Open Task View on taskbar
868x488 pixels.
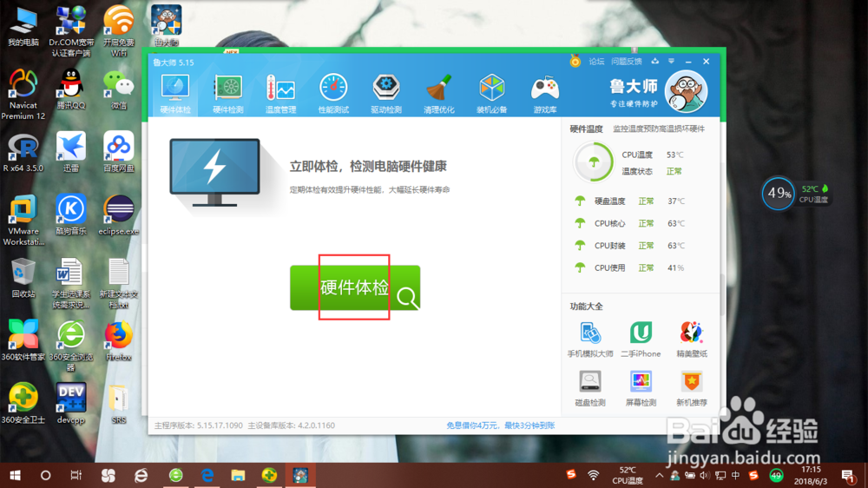pyautogui.click(x=76, y=475)
